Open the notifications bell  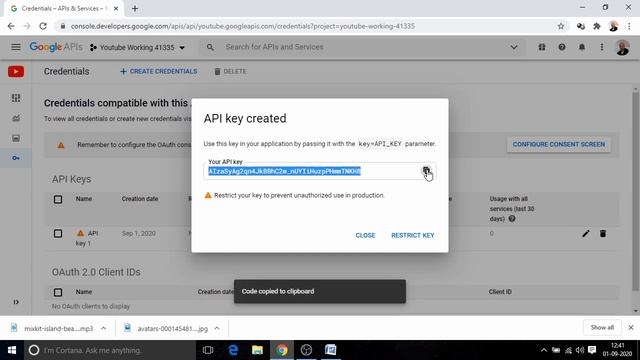(x=582, y=47)
